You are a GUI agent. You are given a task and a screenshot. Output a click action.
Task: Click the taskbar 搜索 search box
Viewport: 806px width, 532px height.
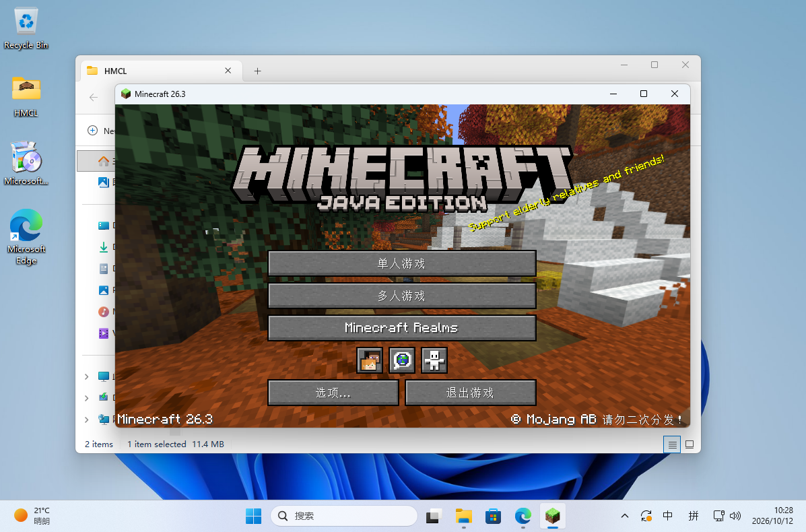pos(344,516)
